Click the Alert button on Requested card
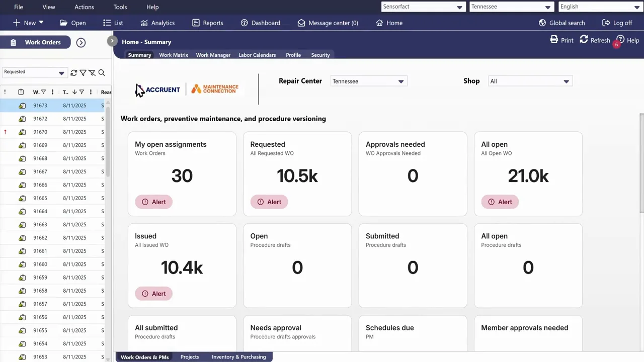This screenshot has width=644, height=362. pos(269,202)
